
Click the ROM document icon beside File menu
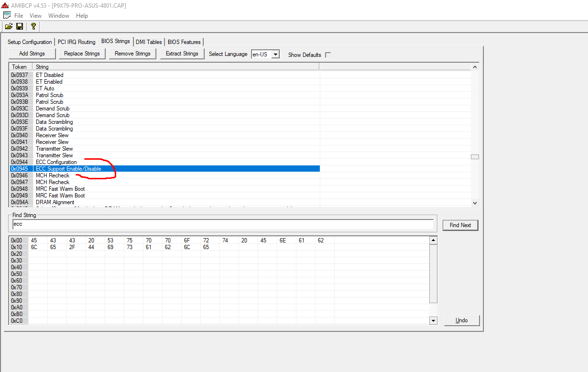tap(7, 15)
